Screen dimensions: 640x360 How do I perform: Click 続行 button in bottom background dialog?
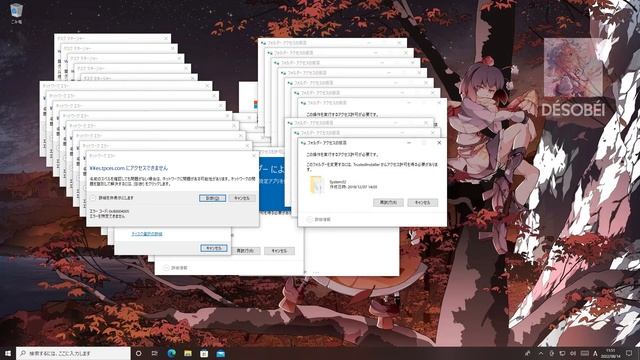point(245,251)
